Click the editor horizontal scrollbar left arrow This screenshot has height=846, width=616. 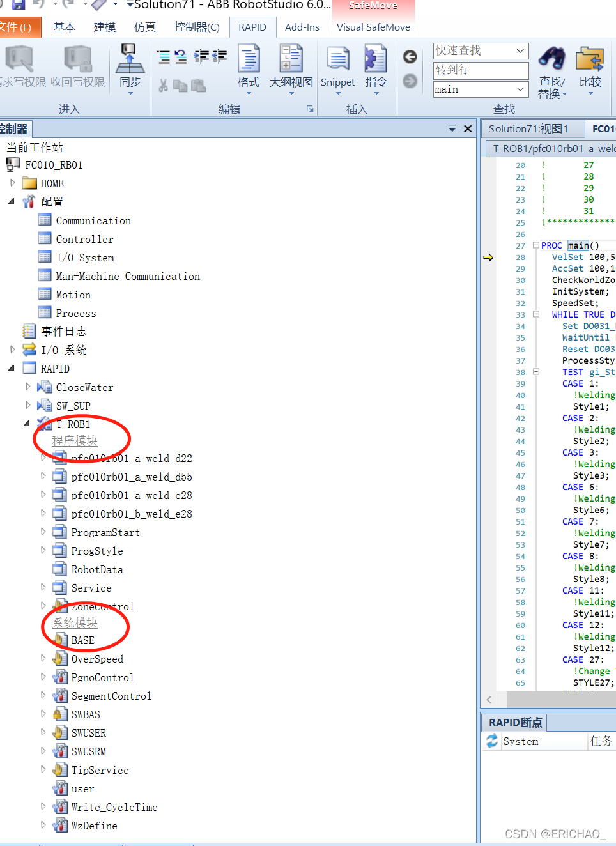[489, 700]
